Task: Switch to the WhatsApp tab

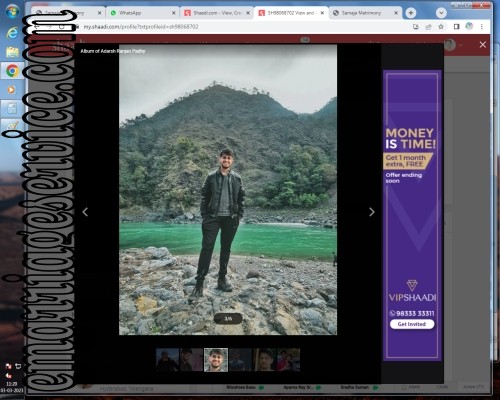Action: [x=143, y=13]
